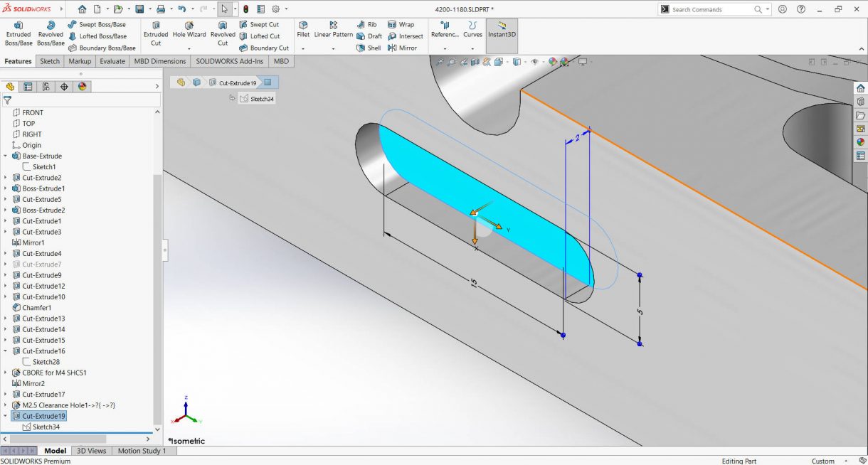Expand the CBORE for M4 SHCS1 feature
This screenshot has height=465, width=868.
click(6, 373)
